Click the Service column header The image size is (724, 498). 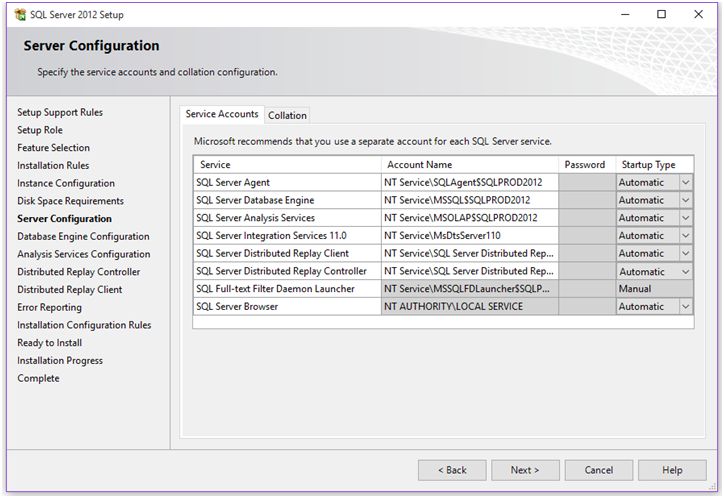[287, 165]
